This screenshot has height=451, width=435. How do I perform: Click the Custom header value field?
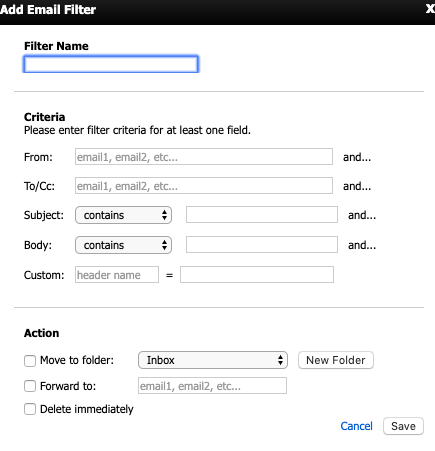pyautogui.click(x=257, y=275)
